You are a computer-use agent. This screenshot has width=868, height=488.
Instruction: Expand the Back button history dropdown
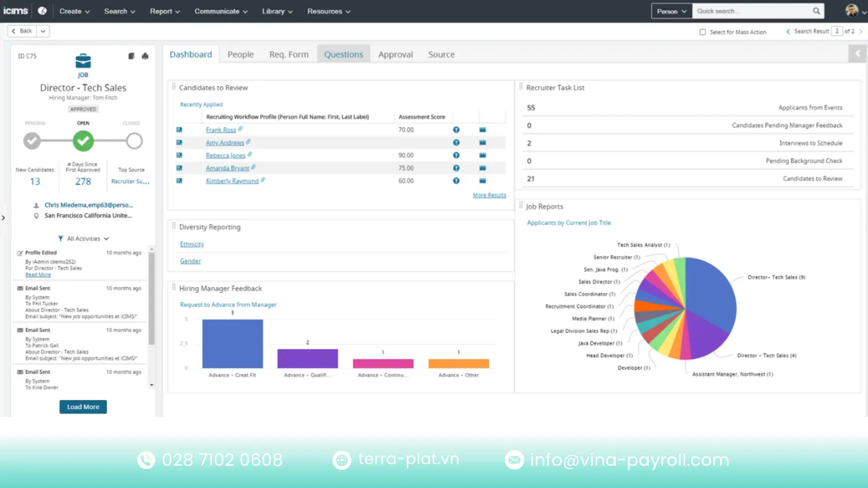pos(43,31)
